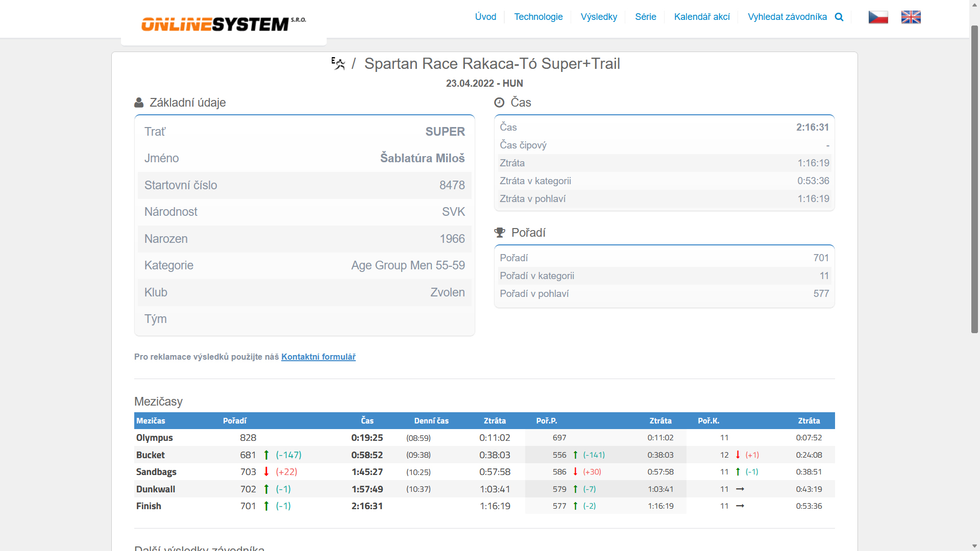Click the Denní čas column header
Screen dimensions: 980x551
tap(431, 421)
